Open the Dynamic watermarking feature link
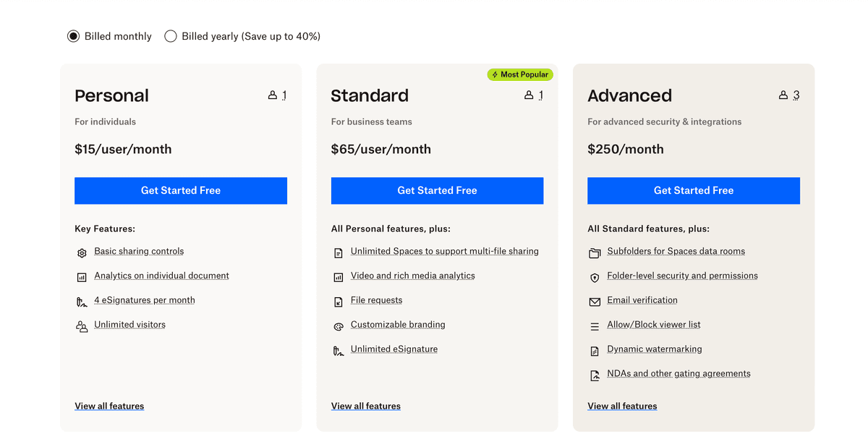The height and width of the screenshot is (444, 868). pos(654,349)
